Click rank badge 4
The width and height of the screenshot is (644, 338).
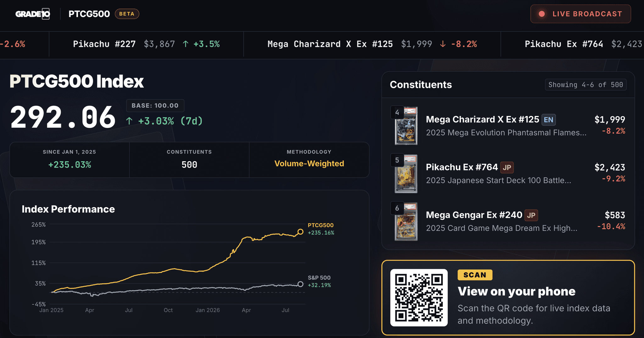(x=397, y=113)
